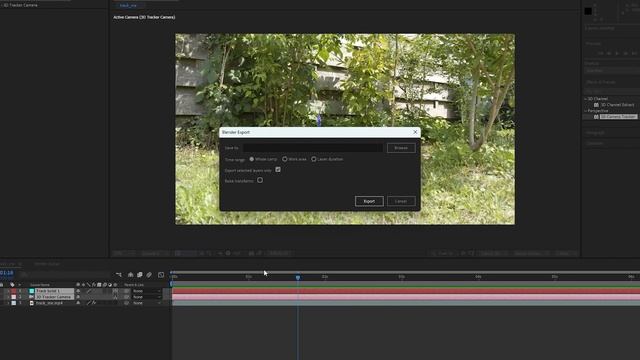Open the Graph Editor icon in timeline
640x360 pixels.
pos(161,275)
